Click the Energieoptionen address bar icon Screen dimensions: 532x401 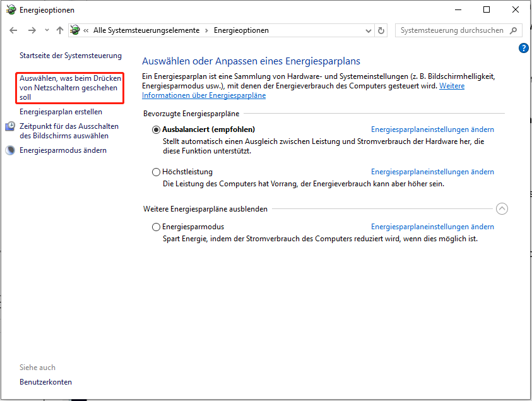click(x=75, y=30)
